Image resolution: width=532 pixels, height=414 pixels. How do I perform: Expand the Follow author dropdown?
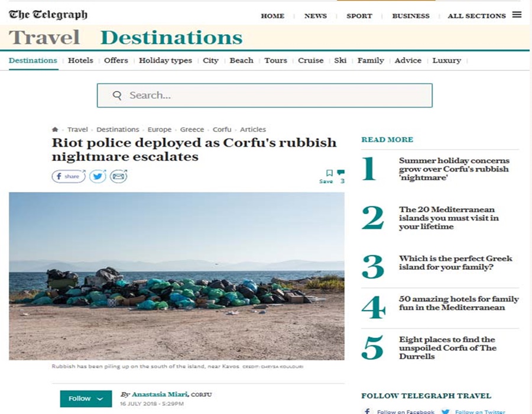pyautogui.click(x=86, y=399)
